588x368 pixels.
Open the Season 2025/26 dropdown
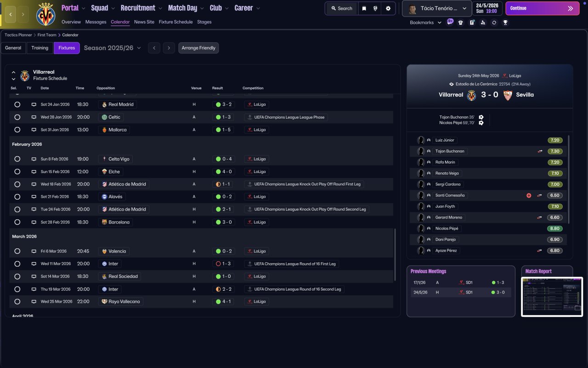pos(113,48)
